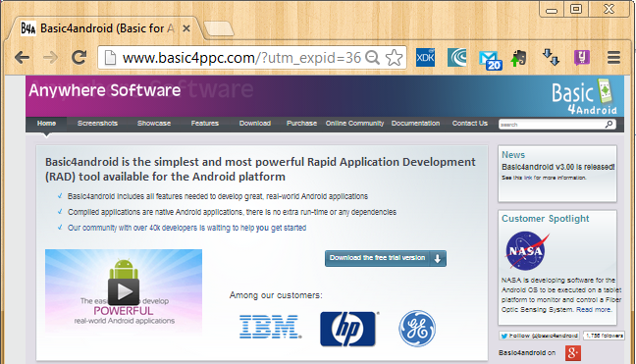Screen dimensions: 636x364
Task: Open the Showcase menu item
Action: [154, 124]
